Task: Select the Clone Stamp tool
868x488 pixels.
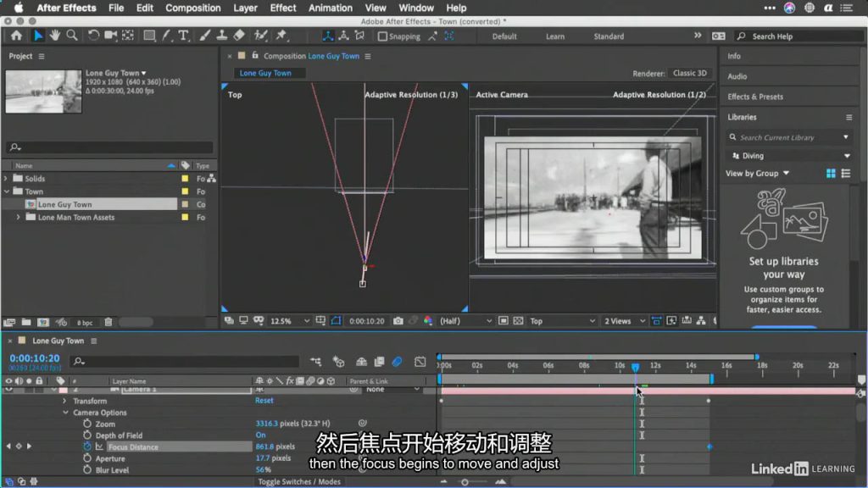Action: [222, 36]
